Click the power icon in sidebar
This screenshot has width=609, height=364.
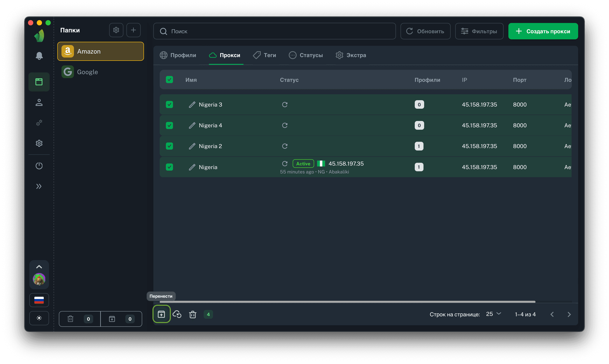[x=39, y=166]
